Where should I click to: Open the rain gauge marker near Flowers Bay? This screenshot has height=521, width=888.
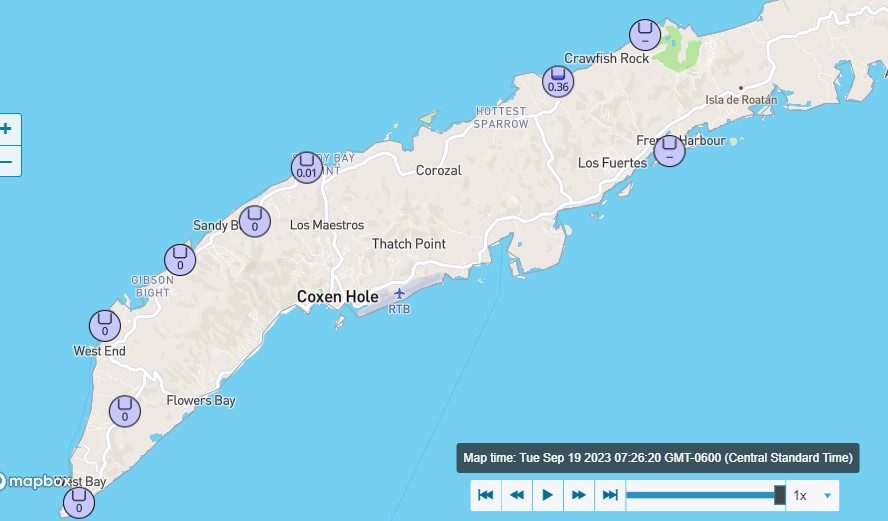[x=125, y=410]
